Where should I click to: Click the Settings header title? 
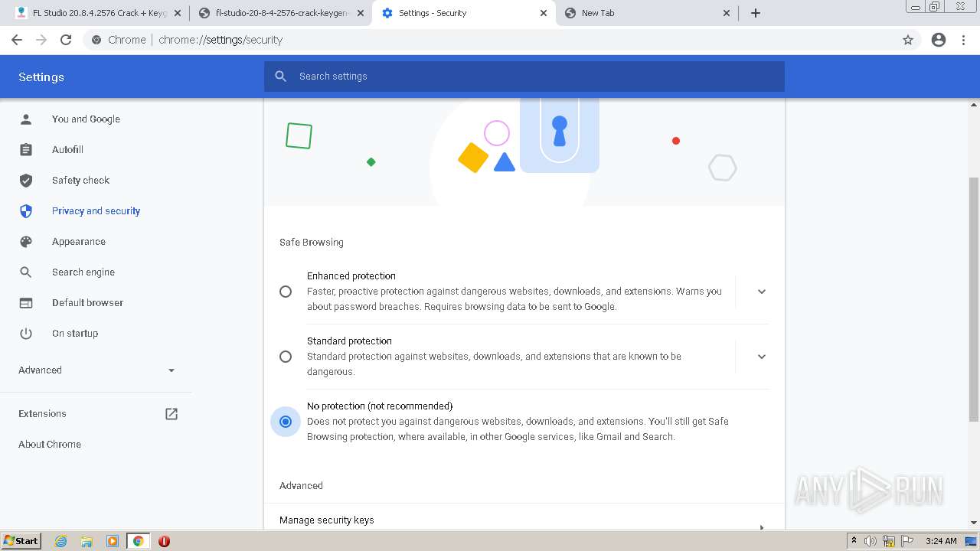[x=41, y=77]
